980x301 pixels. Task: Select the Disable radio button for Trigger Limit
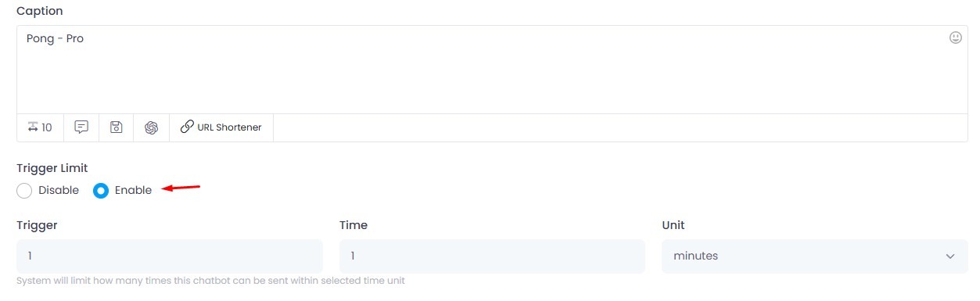(x=24, y=191)
